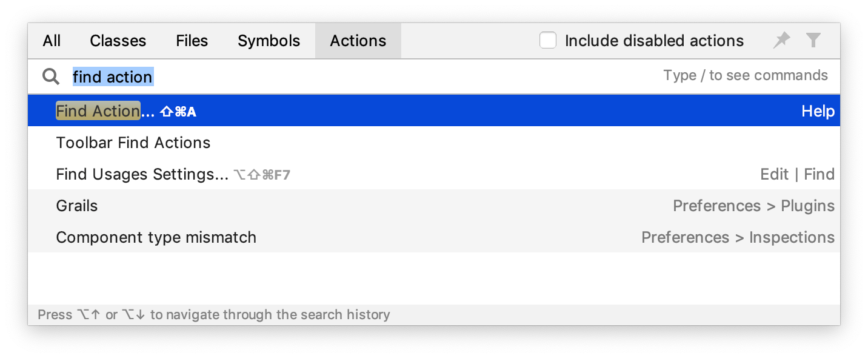Enable the Include disabled actions checkbox

pyautogui.click(x=548, y=40)
